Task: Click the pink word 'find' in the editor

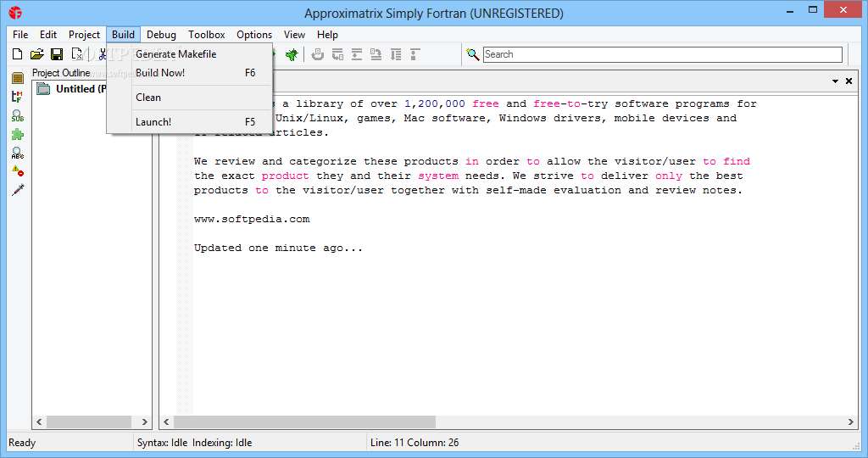Action: (x=737, y=161)
